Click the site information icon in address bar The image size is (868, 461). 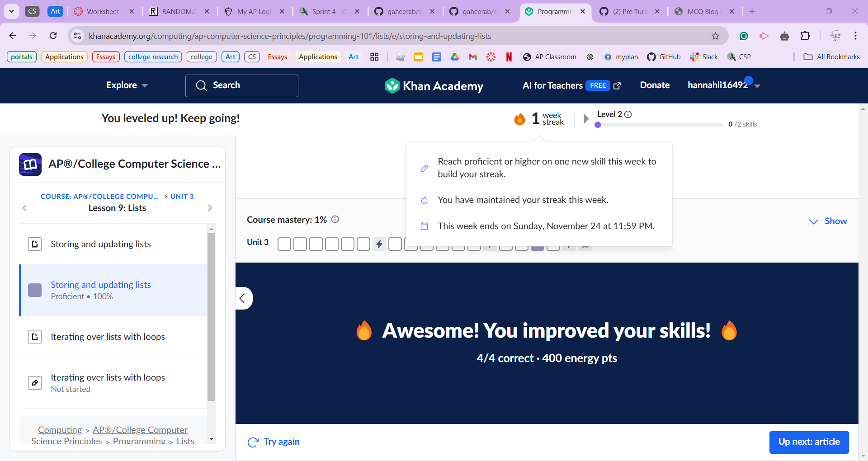coord(77,36)
